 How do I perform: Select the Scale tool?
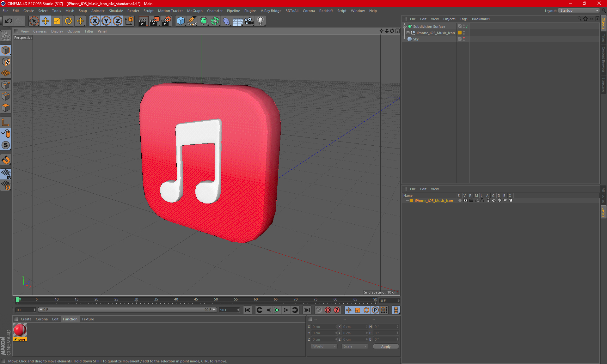[57, 21]
